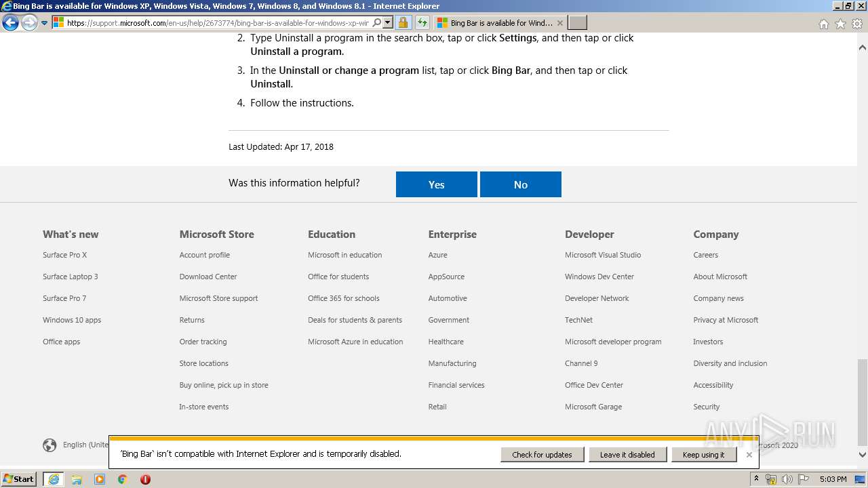The image size is (868, 488).
Task: Launch Chrome from taskbar
Action: point(123,479)
